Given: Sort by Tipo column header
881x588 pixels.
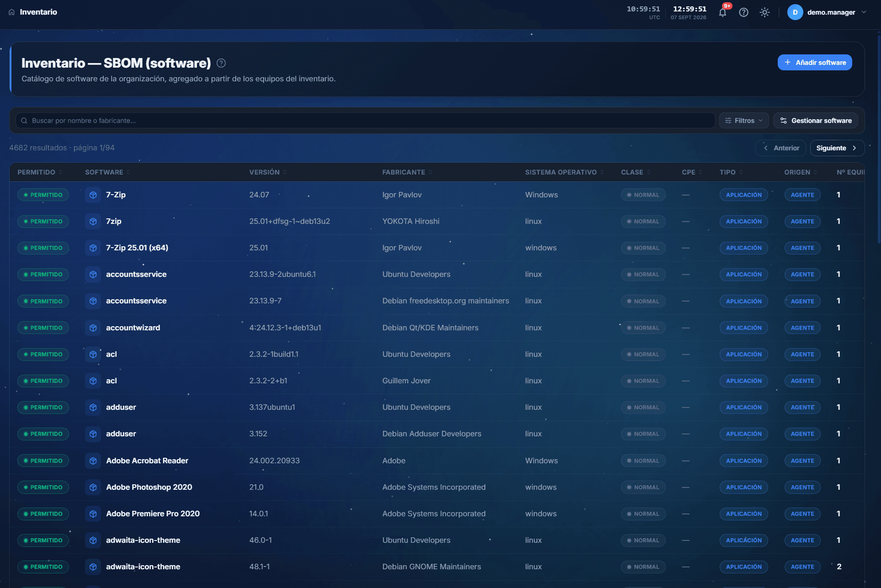Looking at the screenshot, I should tap(732, 172).
